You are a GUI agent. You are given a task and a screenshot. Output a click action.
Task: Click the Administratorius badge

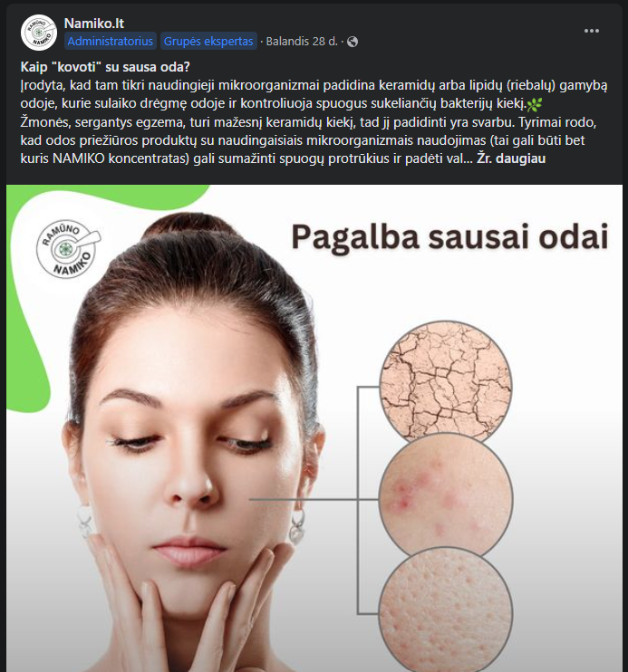(111, 41)
